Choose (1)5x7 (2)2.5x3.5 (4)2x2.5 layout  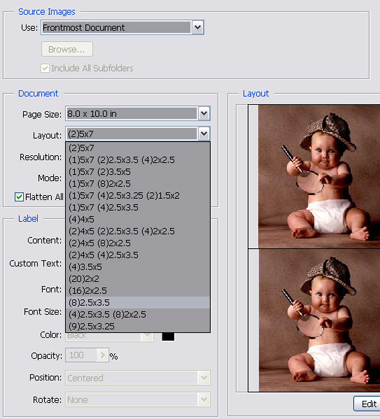(138, 160)
